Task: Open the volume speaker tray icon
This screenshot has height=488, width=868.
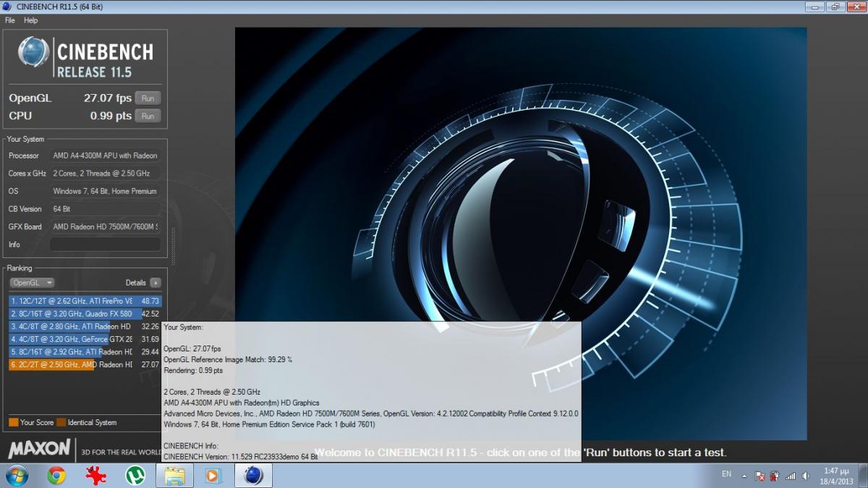Action: point(804,476)
